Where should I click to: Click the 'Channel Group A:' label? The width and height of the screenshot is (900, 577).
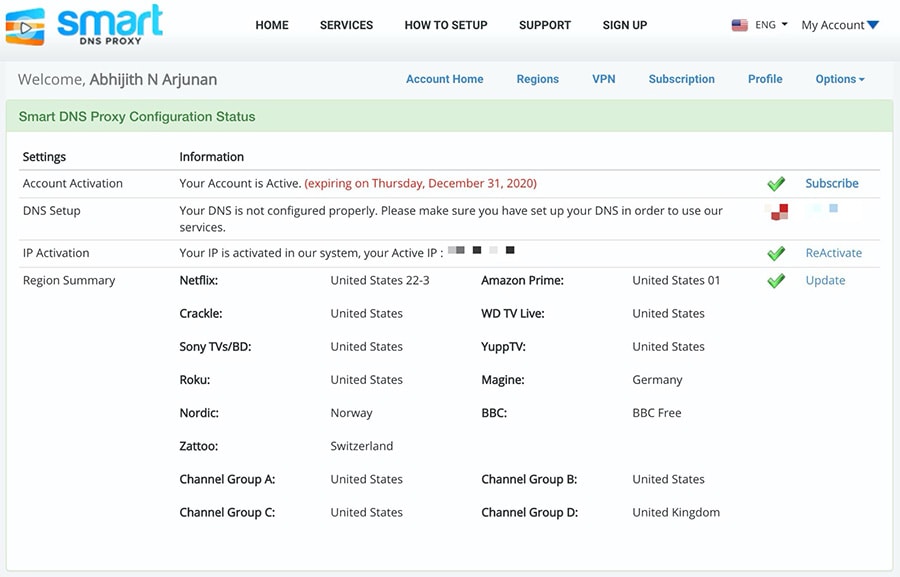[x=227, y=479]
